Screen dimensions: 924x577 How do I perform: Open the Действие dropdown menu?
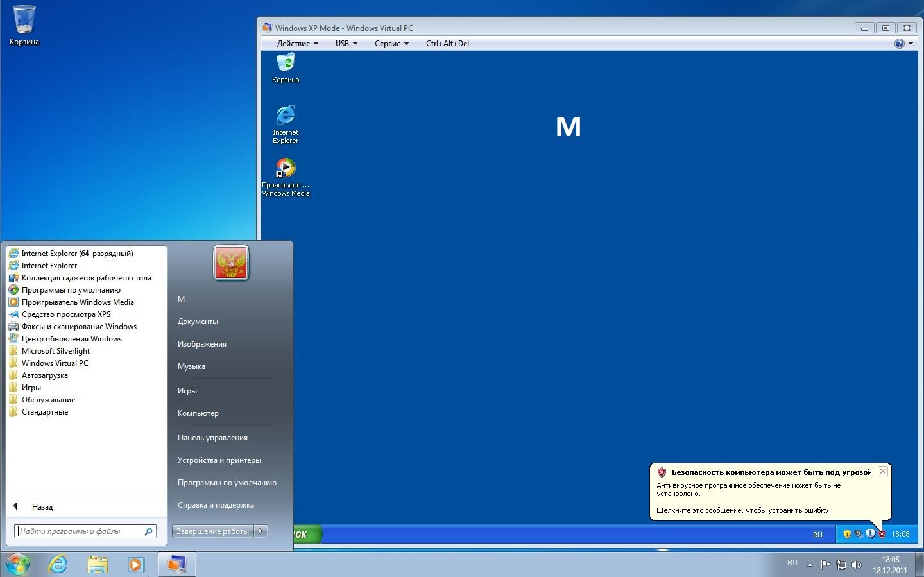pyautogui.click(x=298, y=44)
